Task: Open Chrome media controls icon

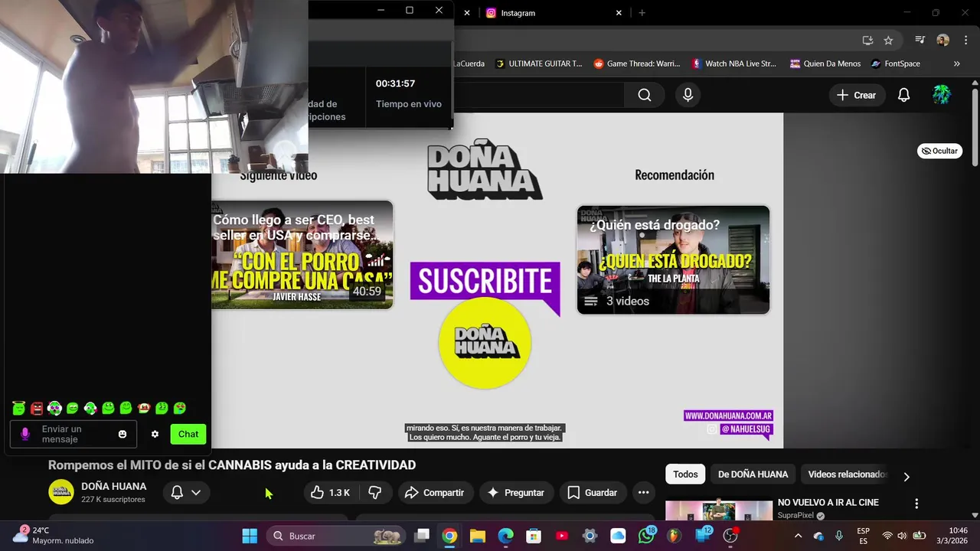Action: coord(920,41)
